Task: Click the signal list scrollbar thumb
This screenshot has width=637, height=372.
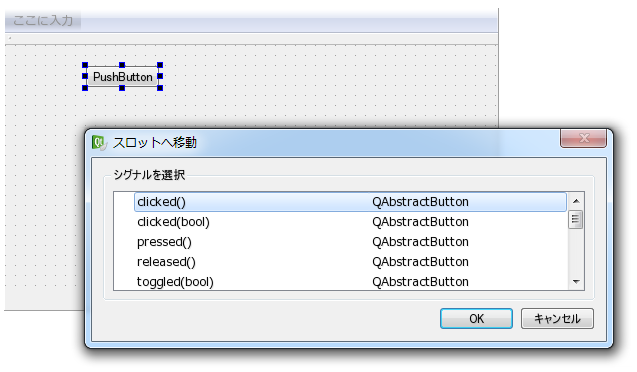Action: pyautogui.click(x=575, y=220)
